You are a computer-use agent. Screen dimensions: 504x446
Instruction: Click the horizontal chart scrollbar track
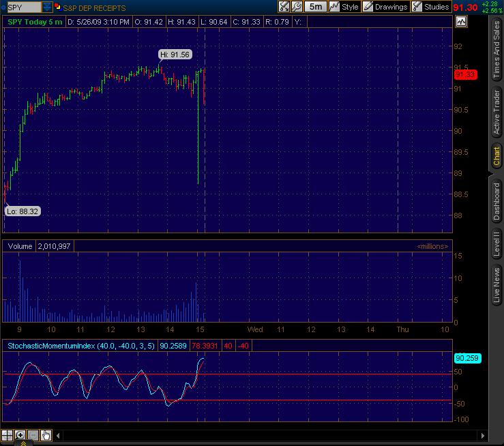pos(270,436)
